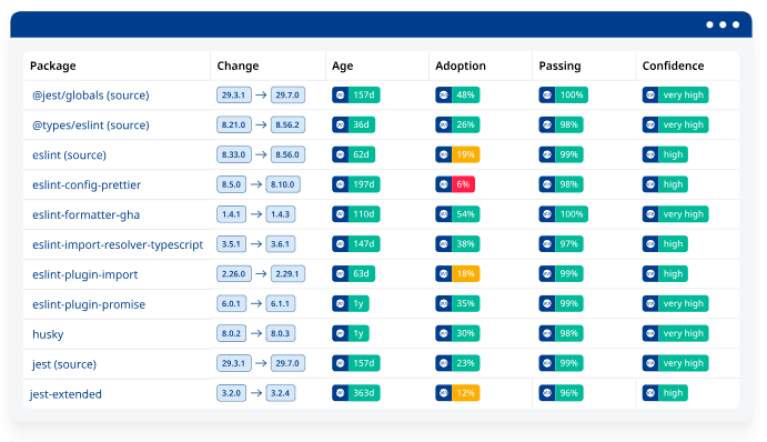Open the eslint-plugin-promise package link
The image size is (767, 442).
pos(89,304)
